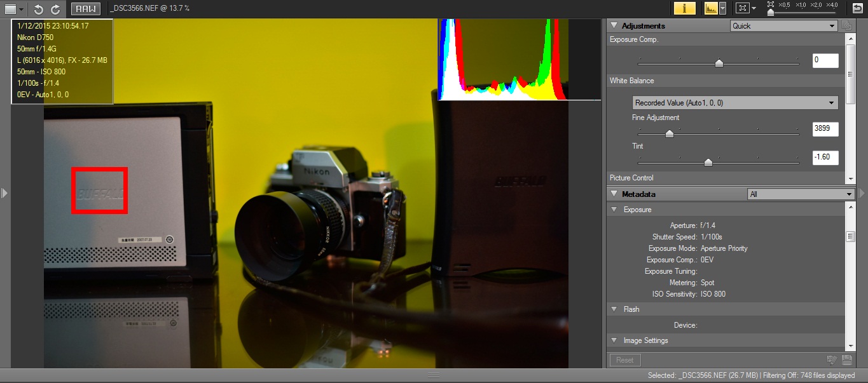The width and height of the screenshot is (868, 383).
Task: Toggle the histogram display
Action: (x=710, y=8)
